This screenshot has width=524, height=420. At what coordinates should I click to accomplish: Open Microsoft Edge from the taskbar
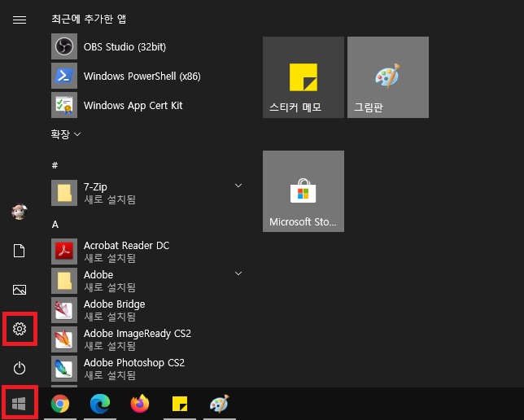point(100,404)
